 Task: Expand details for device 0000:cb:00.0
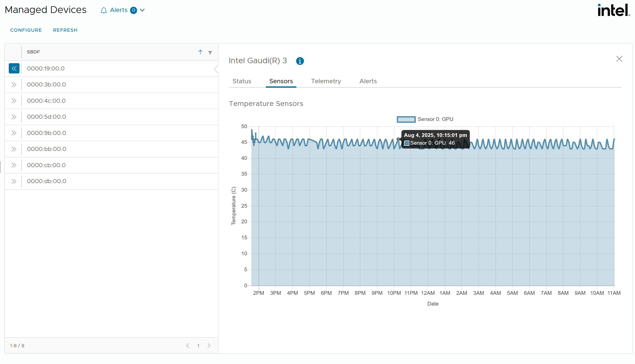click(x=14, y=165)
